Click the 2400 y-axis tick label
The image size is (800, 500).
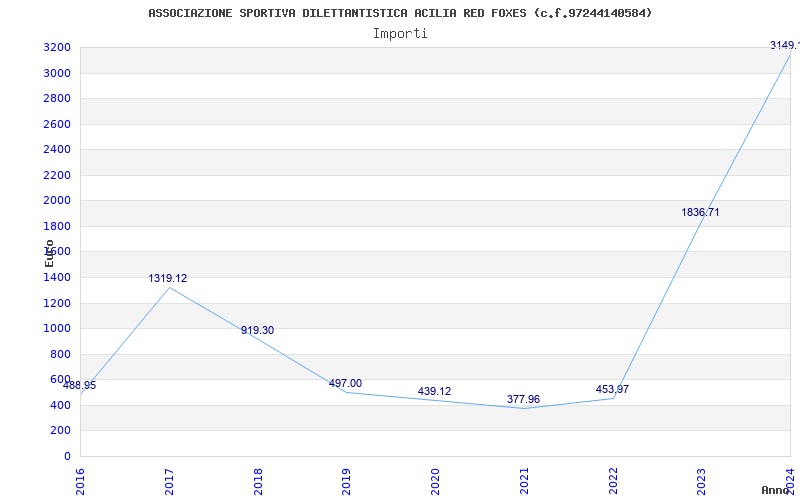[x=57, y=150]
